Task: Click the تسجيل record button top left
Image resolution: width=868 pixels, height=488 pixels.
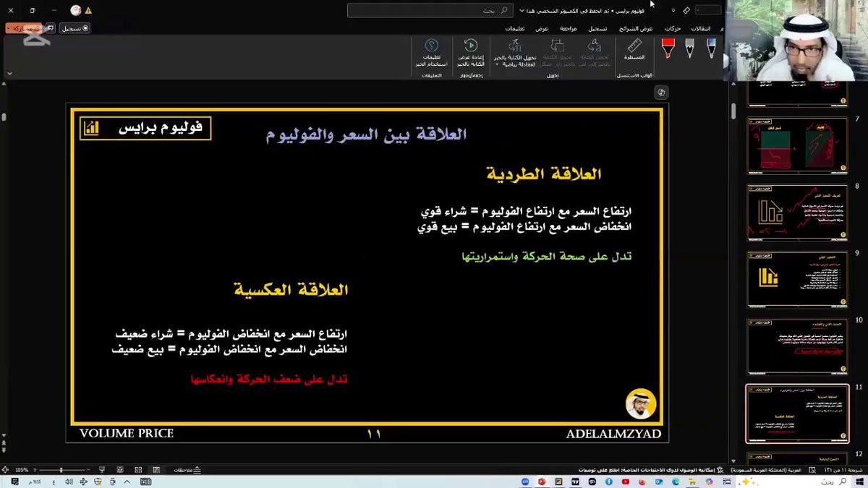Action: (x=75, y=28)
